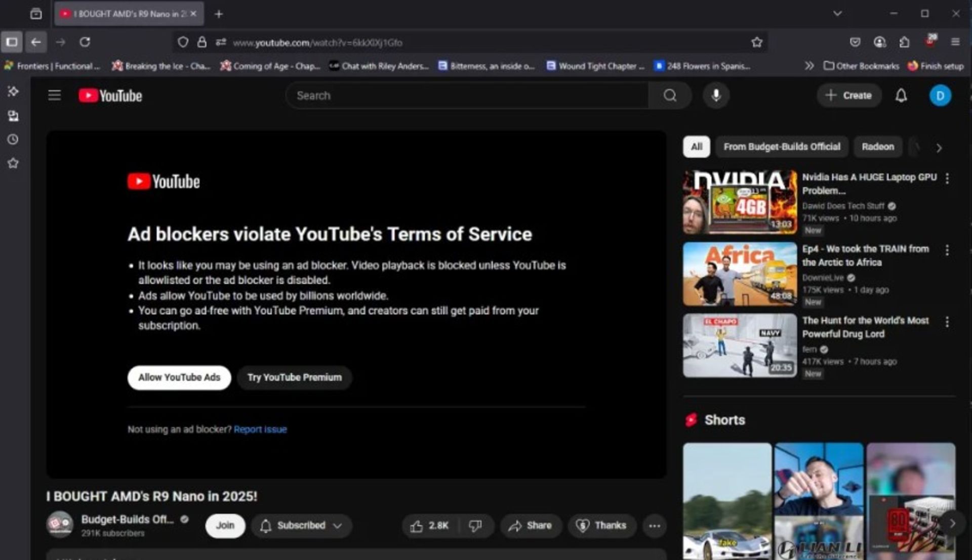The width and height of the screenshot is (972, 560).
Task: Open synced tabs icon in the sidebar
Action: point(13,116)
